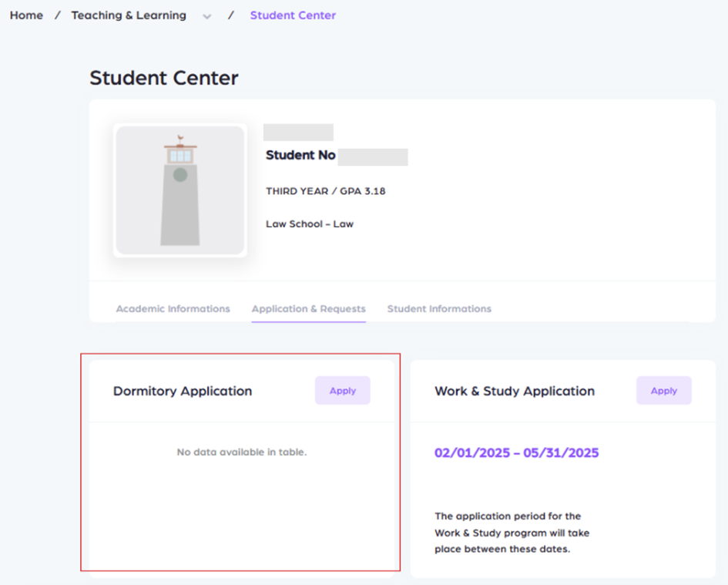Click the student profile photo
This screenshot has width=728, height=585.
[179, 189]
